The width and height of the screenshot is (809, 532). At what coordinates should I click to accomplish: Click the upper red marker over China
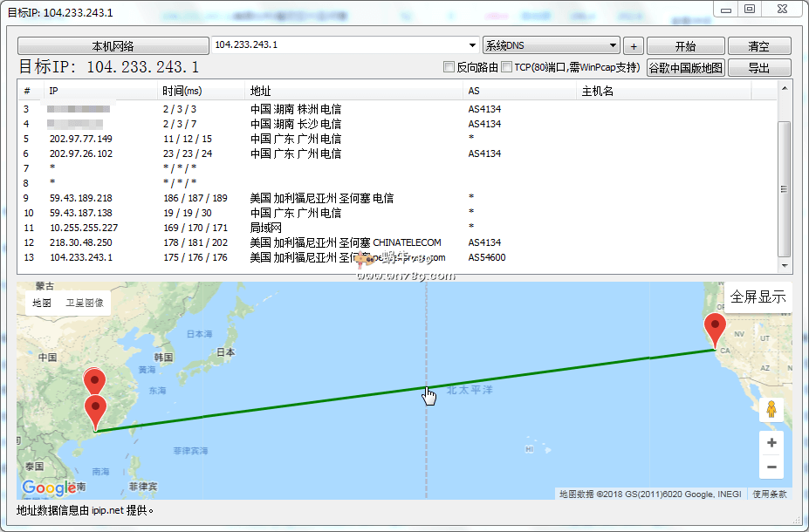pos(94,381)
